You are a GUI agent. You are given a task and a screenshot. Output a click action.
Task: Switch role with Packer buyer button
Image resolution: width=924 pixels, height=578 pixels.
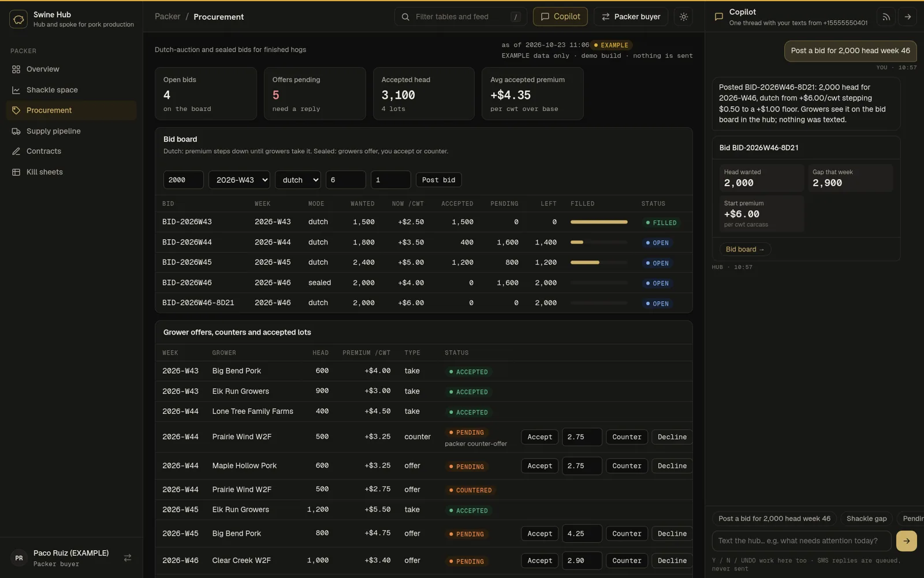pos(631,17)
